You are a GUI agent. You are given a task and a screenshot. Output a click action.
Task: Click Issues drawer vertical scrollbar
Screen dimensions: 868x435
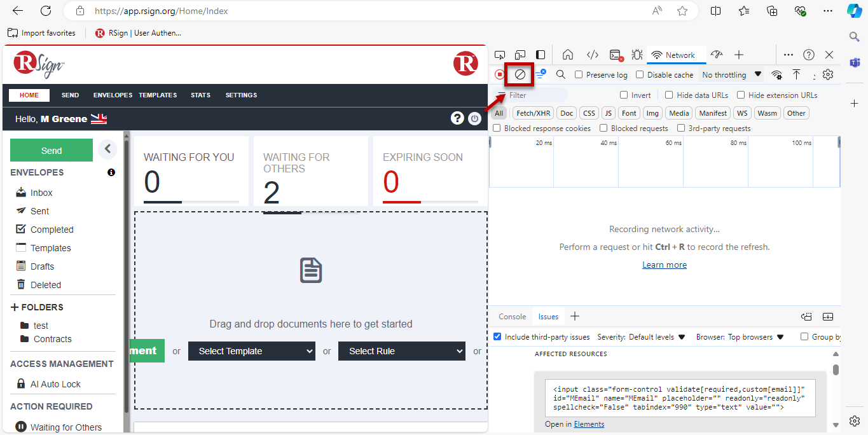point(836,369)
